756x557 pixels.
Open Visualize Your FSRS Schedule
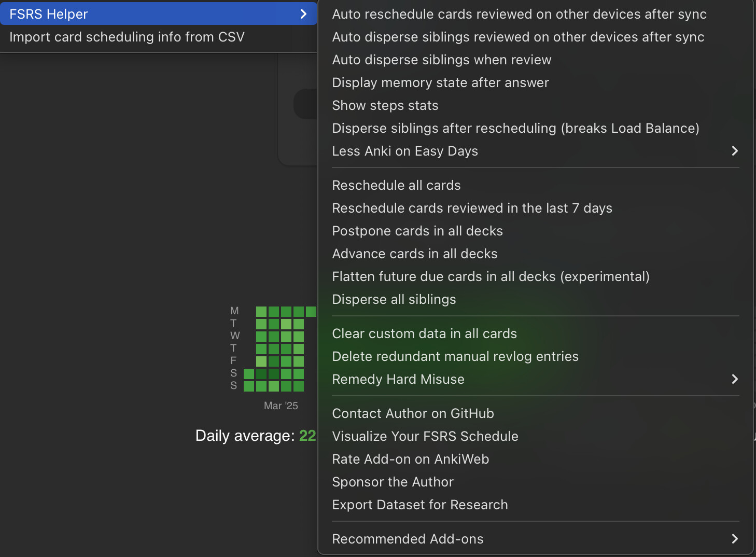tap(535, 436)
